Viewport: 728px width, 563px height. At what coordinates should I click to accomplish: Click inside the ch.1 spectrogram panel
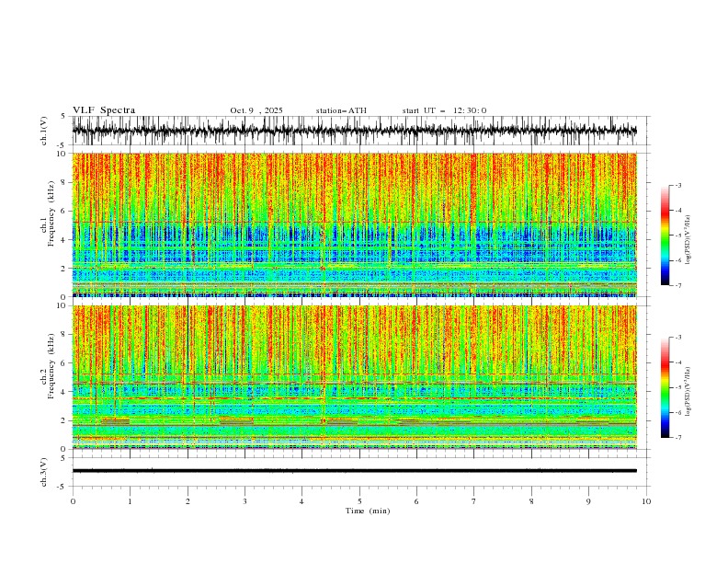(354, 224)
